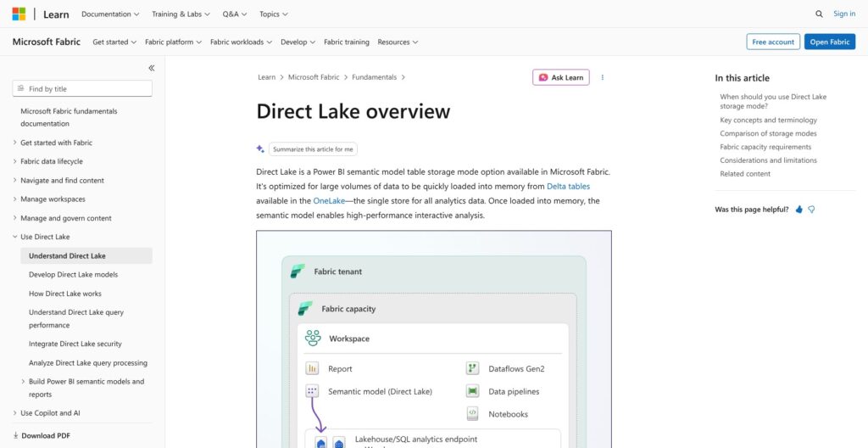This screenshot has width=868, height=448.
Task: Click the Workspace people icon in diagram
Action: (313, 339)
